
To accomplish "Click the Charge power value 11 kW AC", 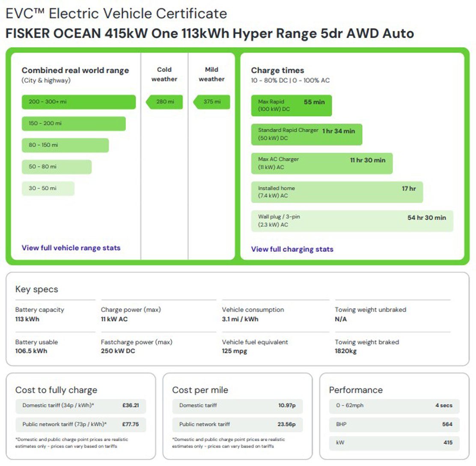I will tap(114, 319).
